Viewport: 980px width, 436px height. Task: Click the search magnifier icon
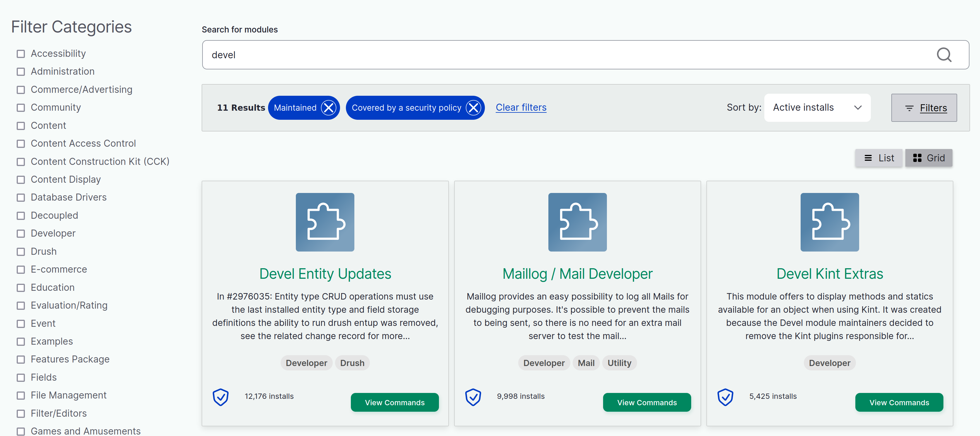(x=944, y=55)
